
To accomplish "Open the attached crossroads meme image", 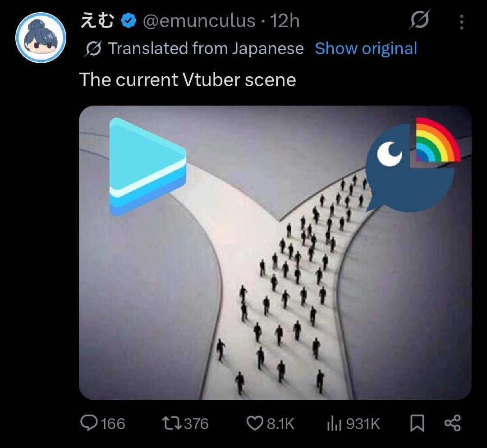I will tap(275, 253).
